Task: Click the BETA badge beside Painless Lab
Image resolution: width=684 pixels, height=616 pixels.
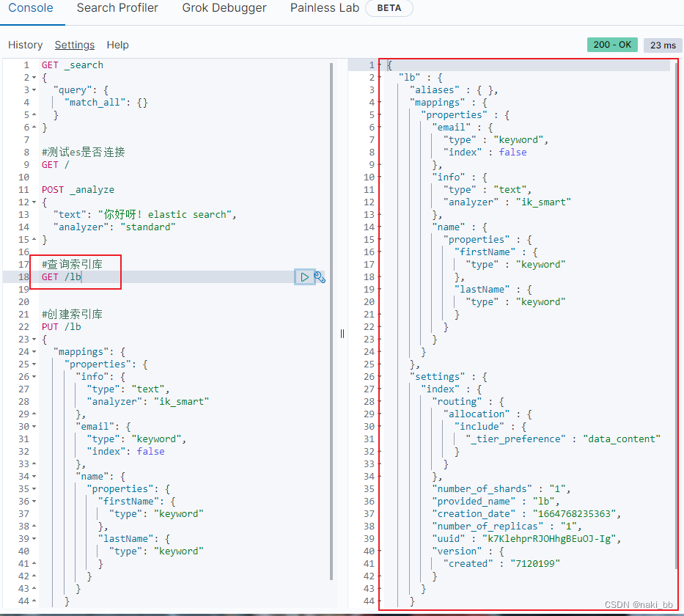Action: click(x=389, y=8)
